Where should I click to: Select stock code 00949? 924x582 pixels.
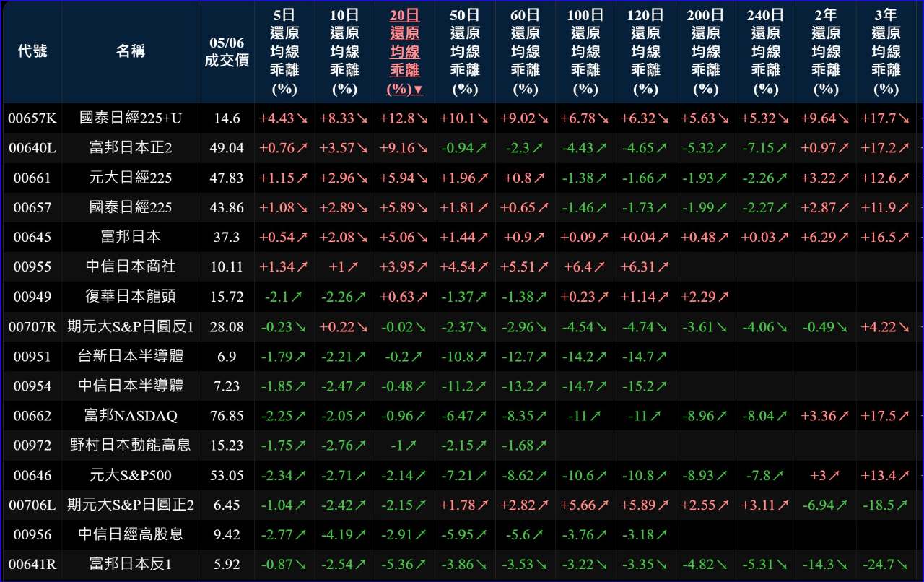coord(32,297)
